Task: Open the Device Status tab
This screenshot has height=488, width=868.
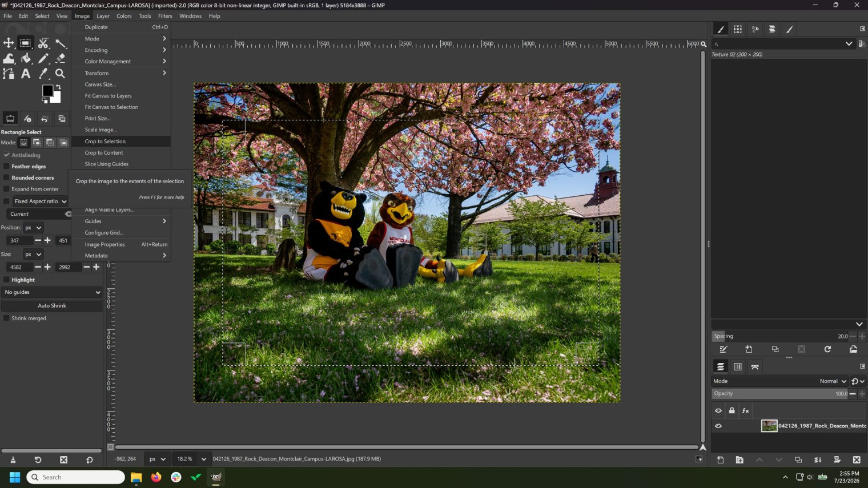Action: point(27,119)
